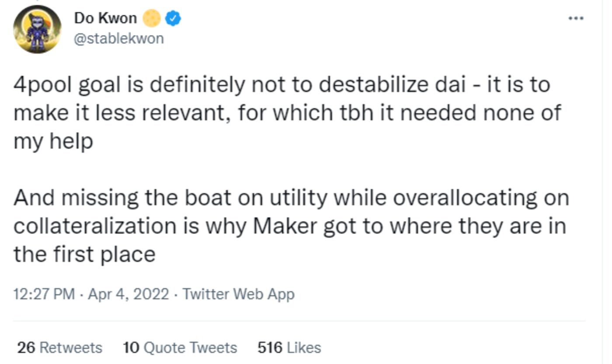
Task: Click the Twitter Web App source link
Action: 239,294
